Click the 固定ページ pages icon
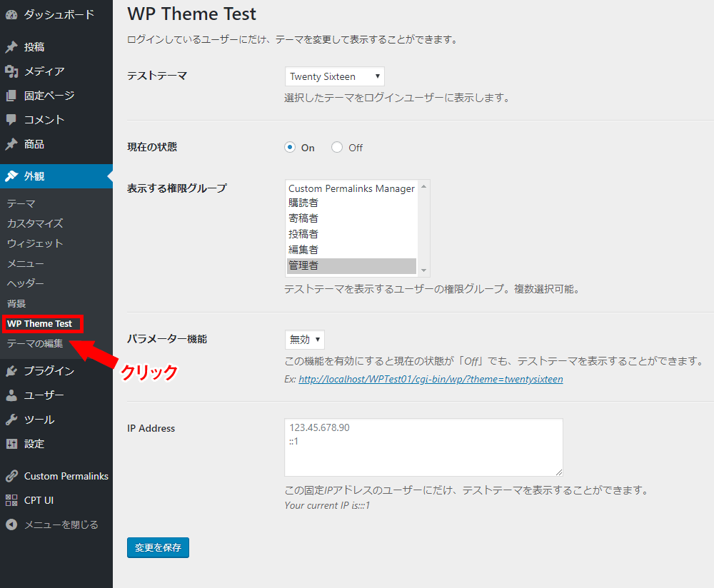 point(11,96)
